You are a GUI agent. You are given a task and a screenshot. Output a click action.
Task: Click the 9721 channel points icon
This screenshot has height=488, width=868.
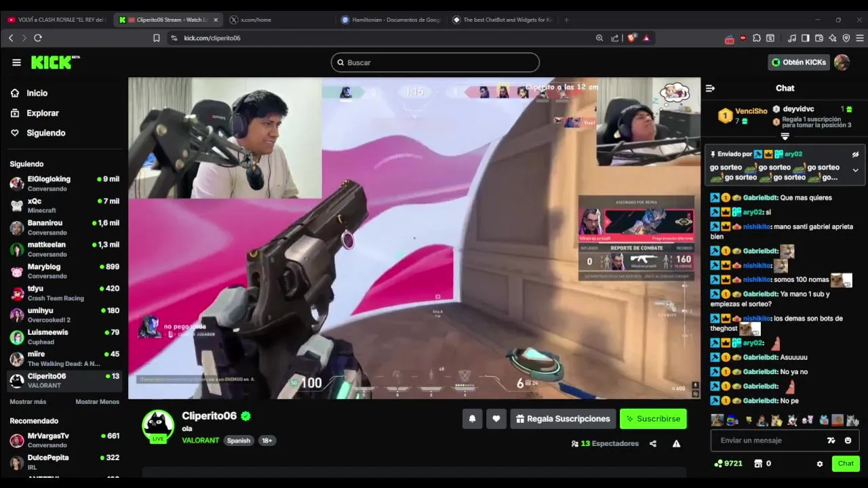[718, 464]
